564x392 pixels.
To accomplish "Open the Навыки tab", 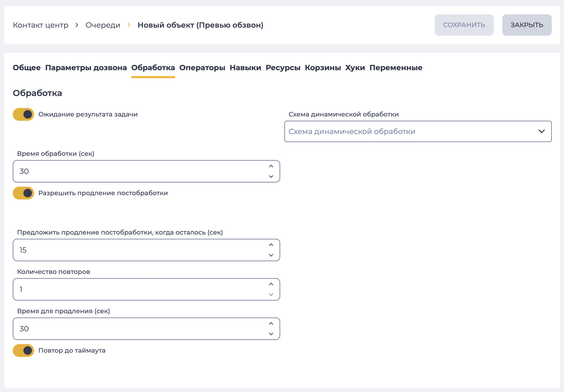I will click(245, 68).
